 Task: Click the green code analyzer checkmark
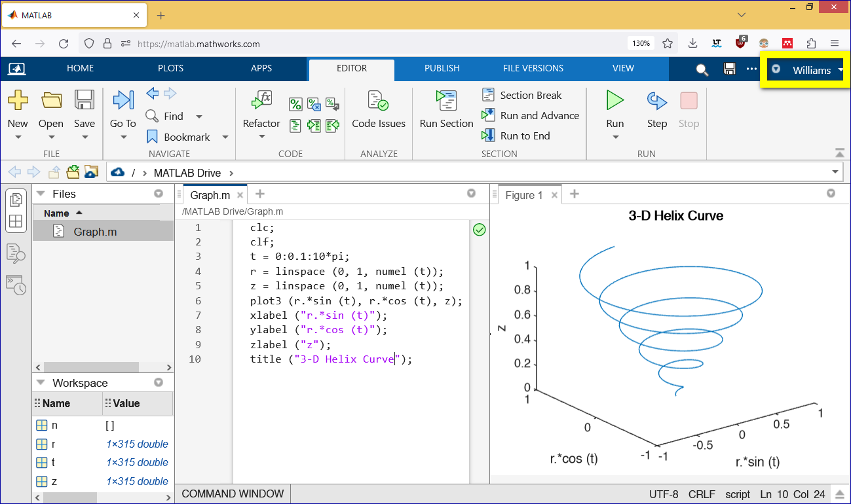click(x=479, y=229)
